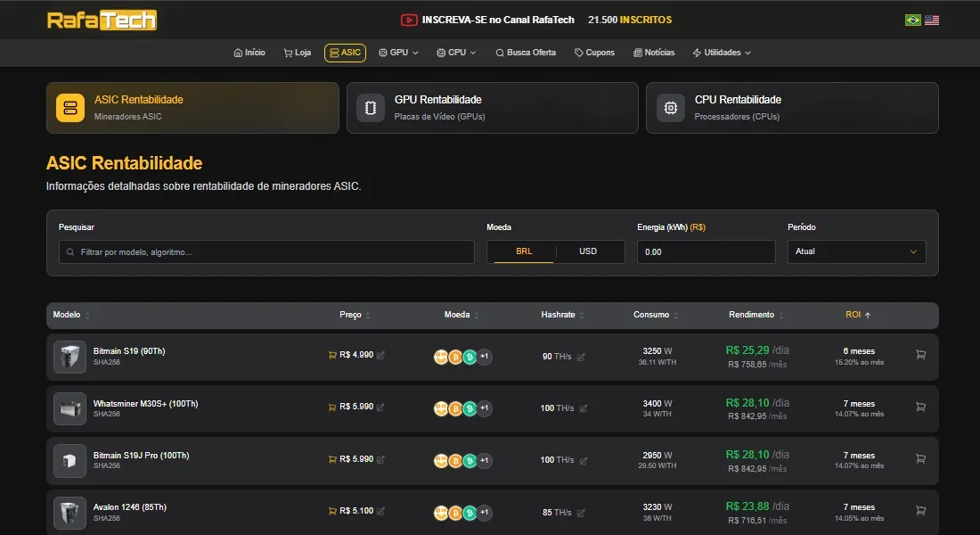Image resolution: width=980 pixels, height=535 pixels.
Task: Open the Período dropdown set to Atual
Action: (855, 252)
